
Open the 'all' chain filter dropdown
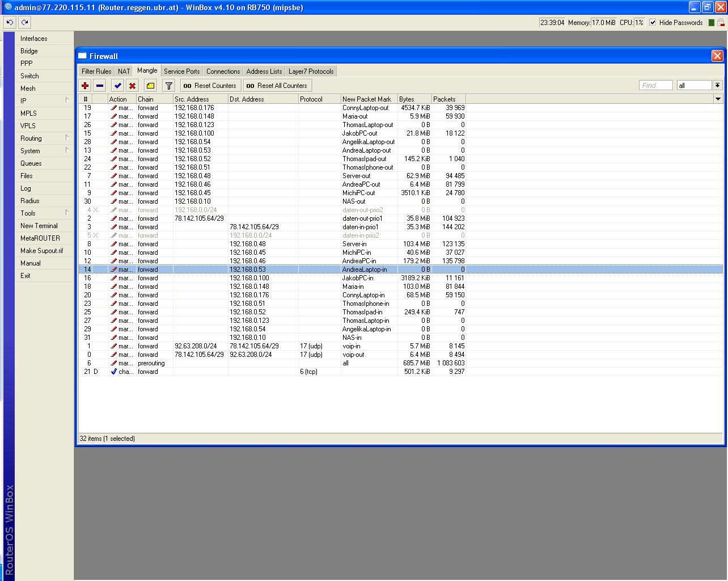coord(717,85)
